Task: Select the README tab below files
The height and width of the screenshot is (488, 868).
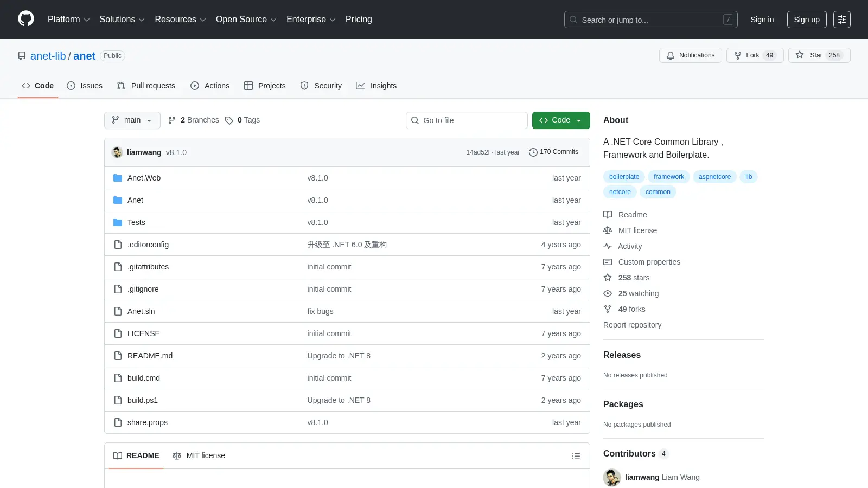Action: (136, 456)
